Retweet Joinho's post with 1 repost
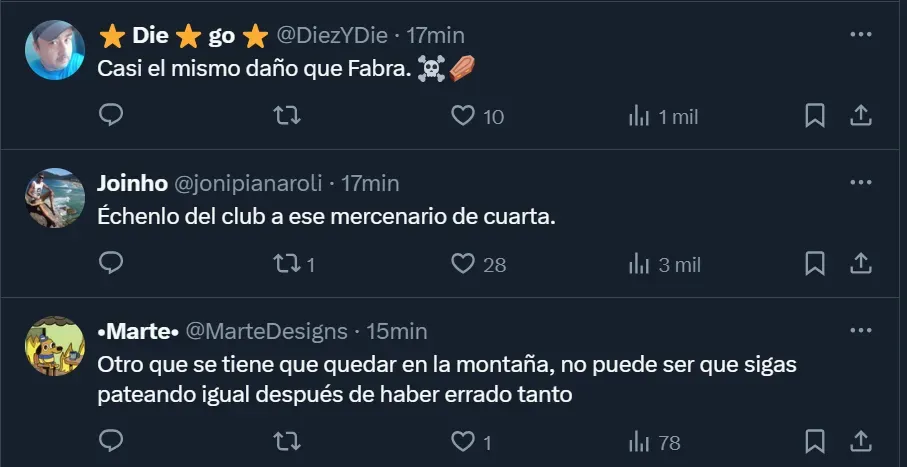 pyautogui.click(x=287, y=263)
